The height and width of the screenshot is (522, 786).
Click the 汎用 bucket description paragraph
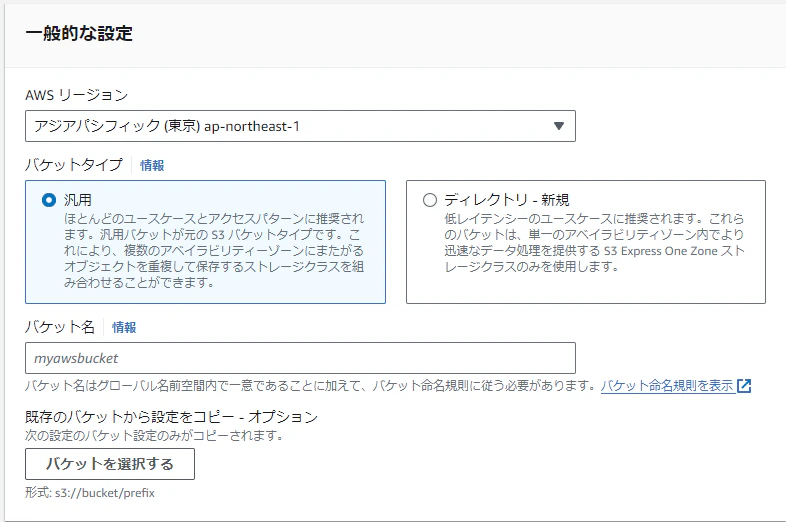(214, 251)
